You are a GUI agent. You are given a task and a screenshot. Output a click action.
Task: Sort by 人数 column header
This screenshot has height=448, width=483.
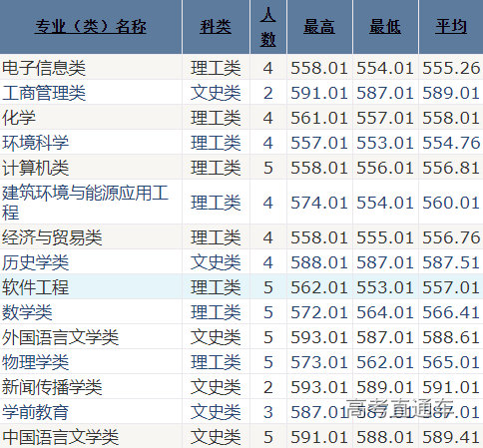pos(268,27)
